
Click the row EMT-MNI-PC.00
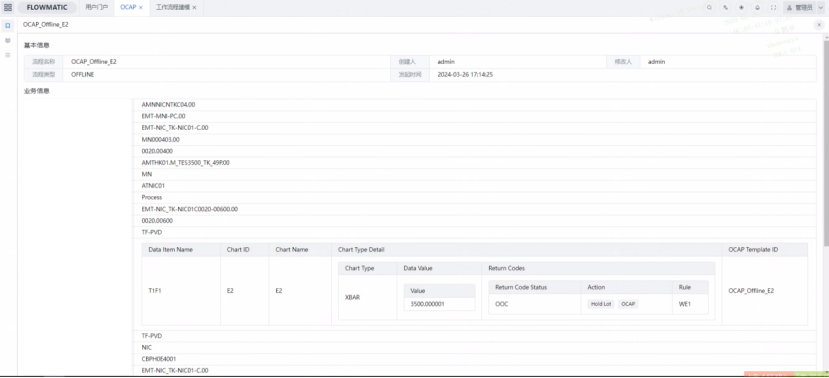(x=474, y=116)
